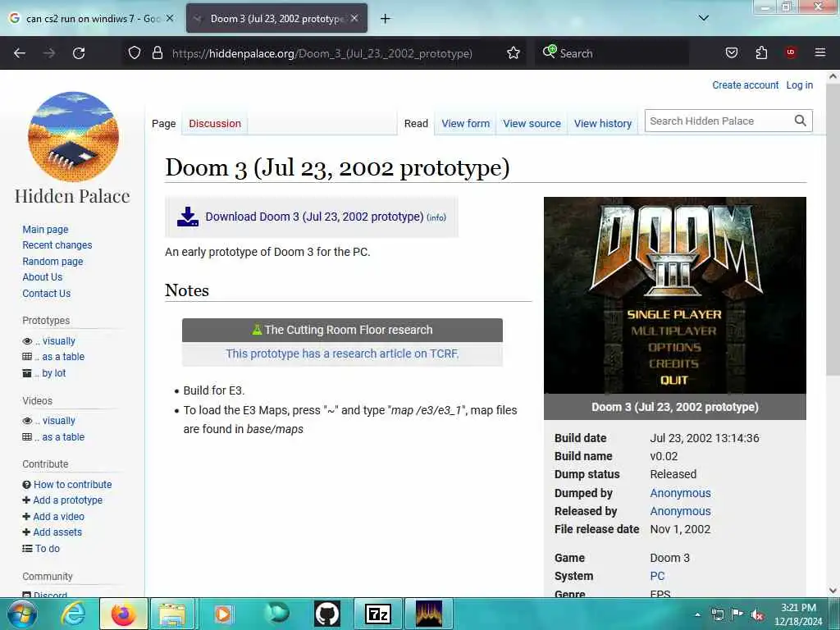Image resolution: width=840 pixels, height=630 pixels.
Task: Click the (info) link beside download
Action: 436,217
